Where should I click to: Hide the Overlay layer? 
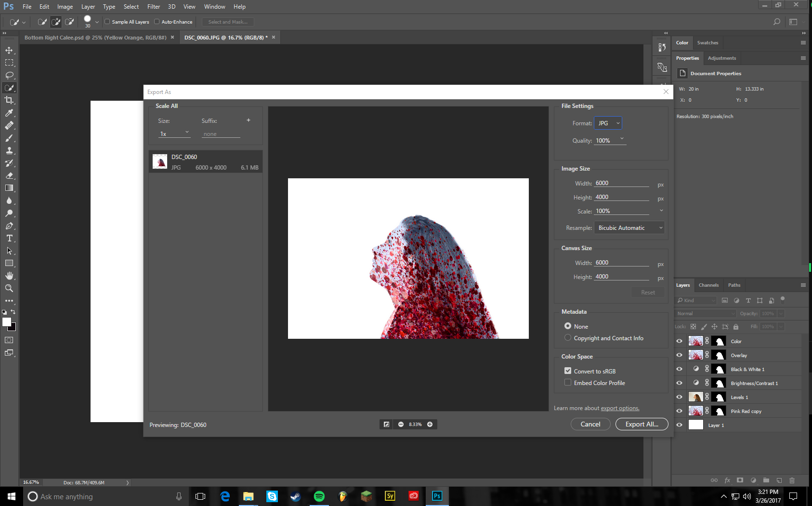click(x=680, y=355)
